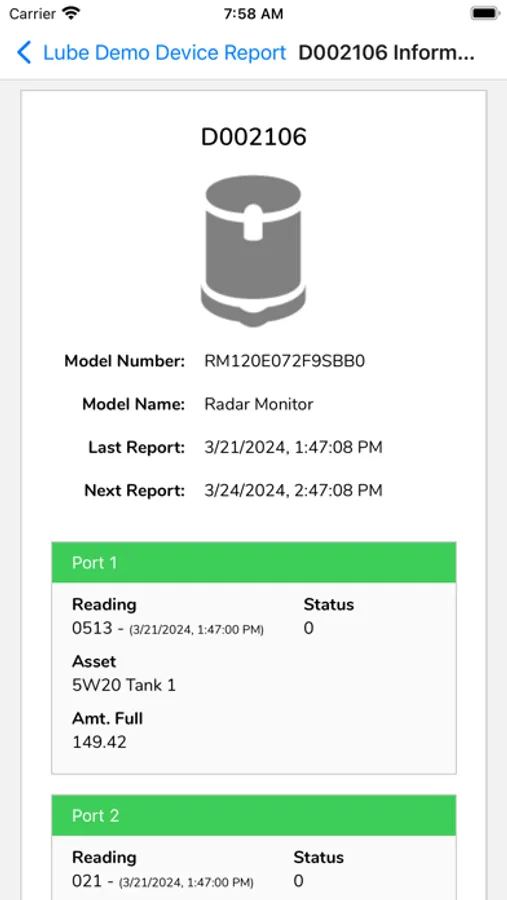Tap the Carrier status bar label
507x900 pixels.
pyautogui.click(x=33, y=14)
